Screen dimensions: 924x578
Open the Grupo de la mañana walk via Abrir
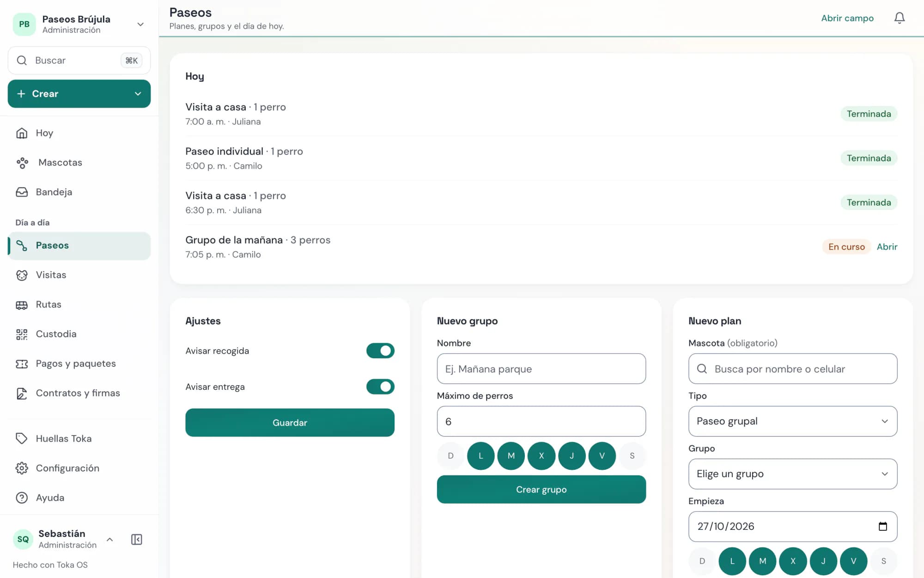tap(887, 247)
